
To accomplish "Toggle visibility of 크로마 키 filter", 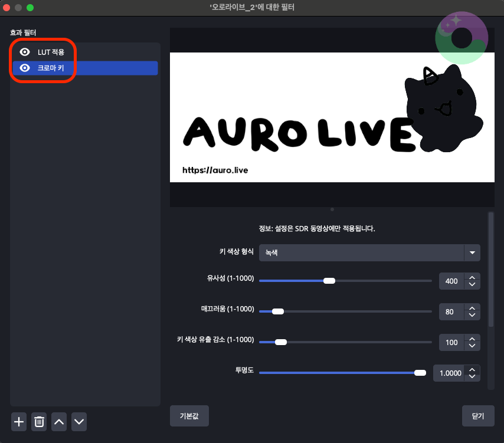I will tap(25, 68).
